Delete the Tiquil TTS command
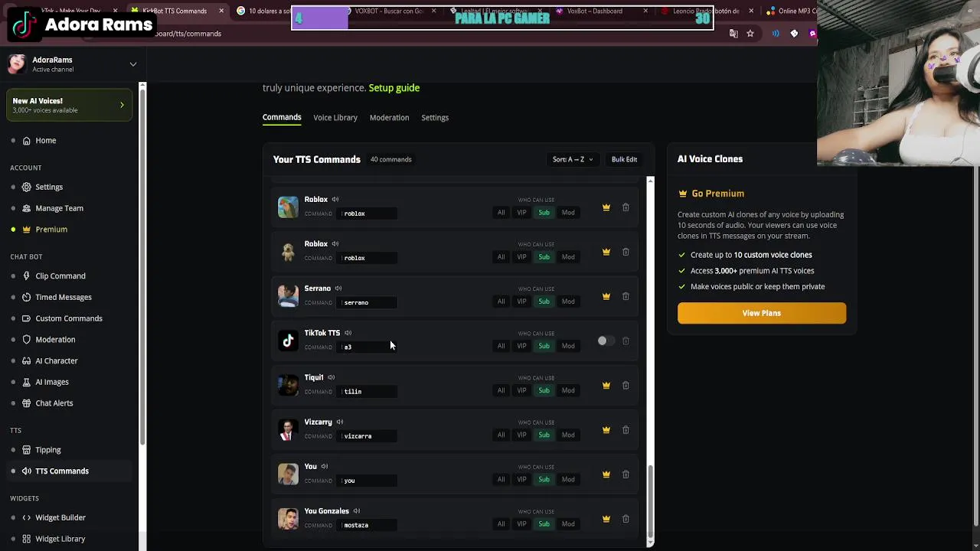This screenshot has width=980, height=551. point(626,385)
